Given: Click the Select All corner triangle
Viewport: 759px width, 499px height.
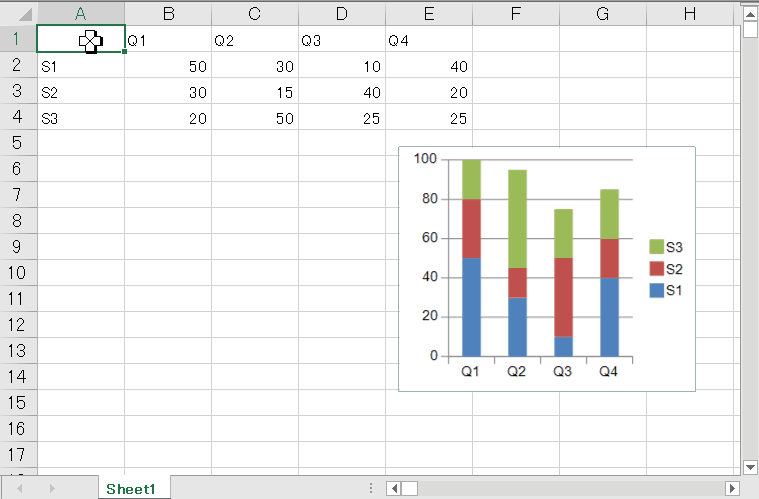Looking at the screenshot, I should 25,15.
